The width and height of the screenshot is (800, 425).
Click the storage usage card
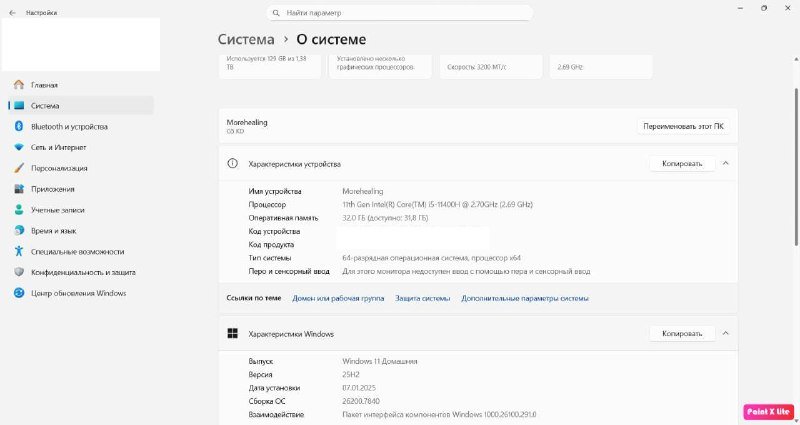coord(269,66)
